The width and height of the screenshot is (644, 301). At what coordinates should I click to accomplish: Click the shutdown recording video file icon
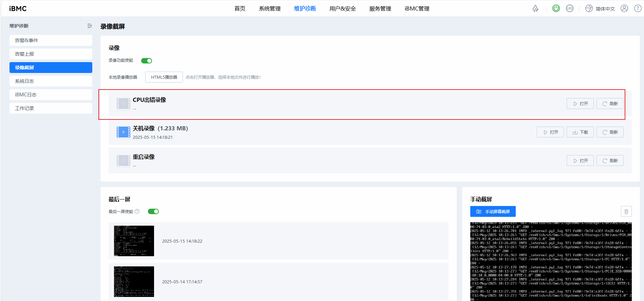tap(123, 132)
